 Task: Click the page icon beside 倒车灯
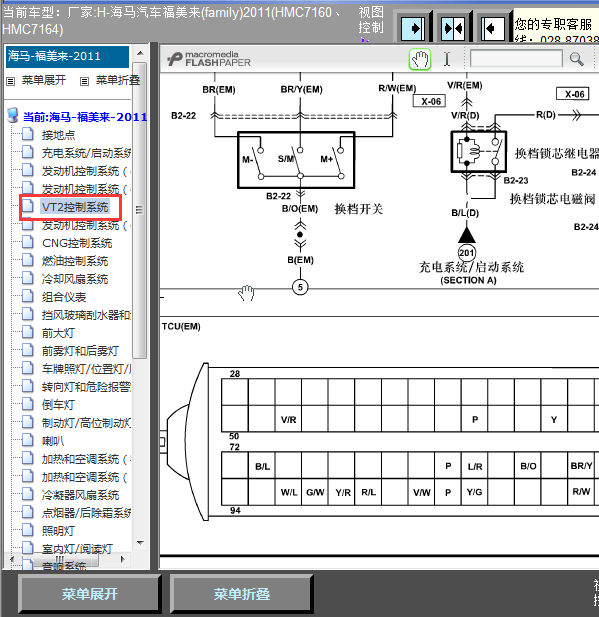[x=28, y=404]
